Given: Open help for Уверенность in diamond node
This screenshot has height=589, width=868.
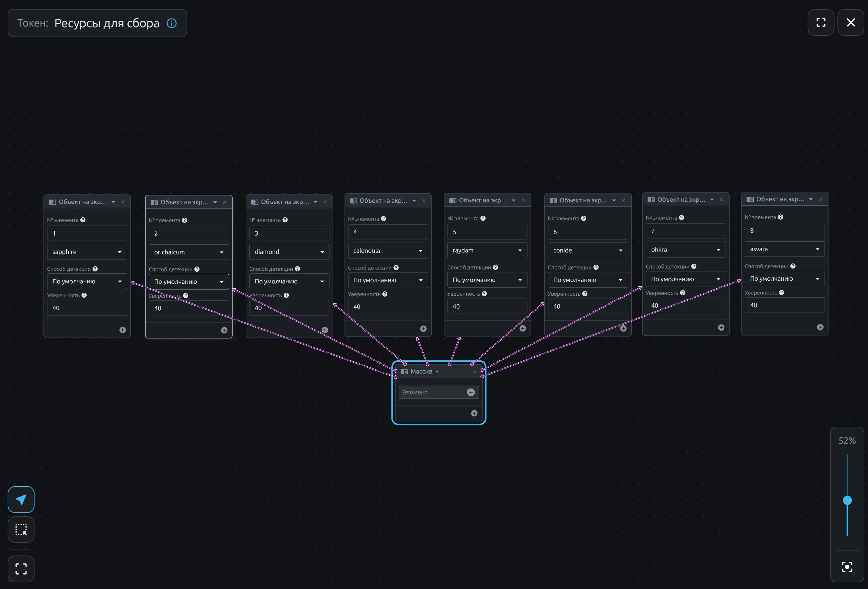Looking at the screenshot, I should click(286, 295).
